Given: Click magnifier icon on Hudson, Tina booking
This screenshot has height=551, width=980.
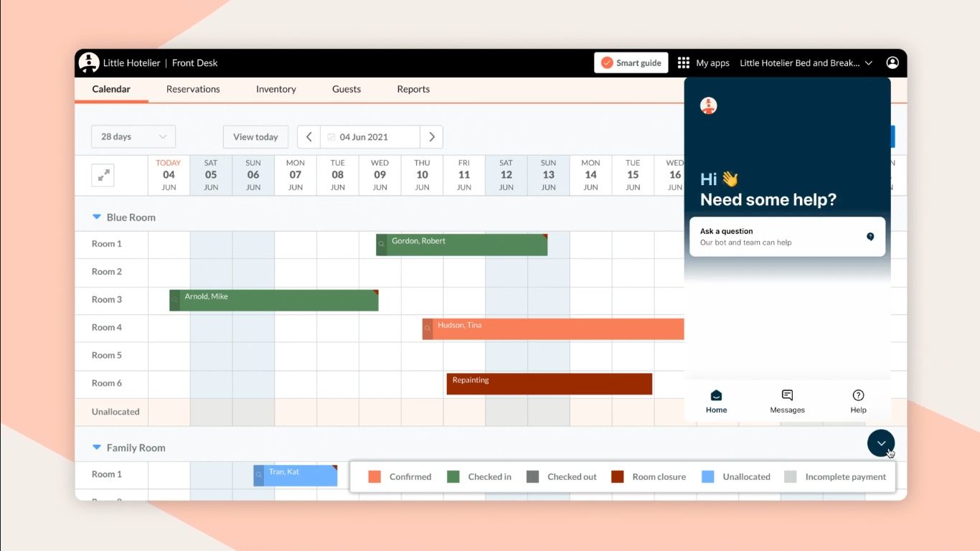Looking at the screenshot, I should [x=428, y=329].
